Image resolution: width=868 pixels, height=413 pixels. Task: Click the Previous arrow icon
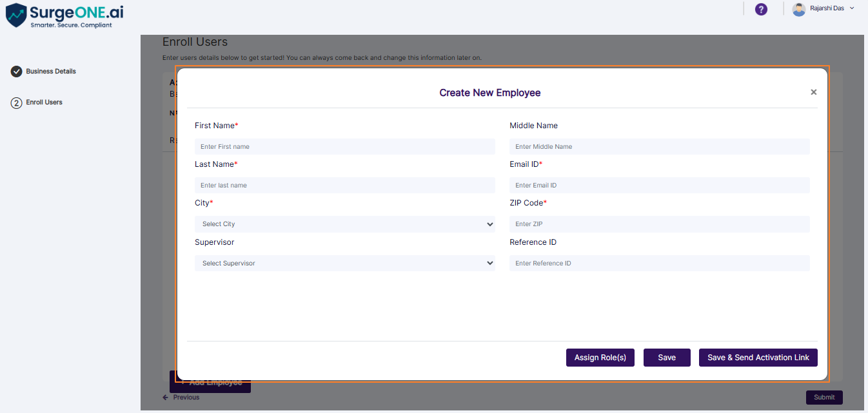(165, 397)
